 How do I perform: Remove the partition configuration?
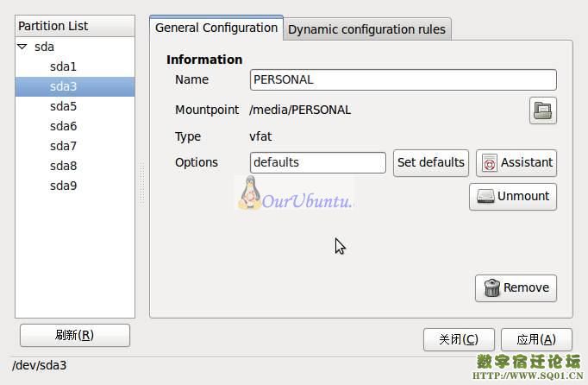pyautogui.click(x=516, y=288)
